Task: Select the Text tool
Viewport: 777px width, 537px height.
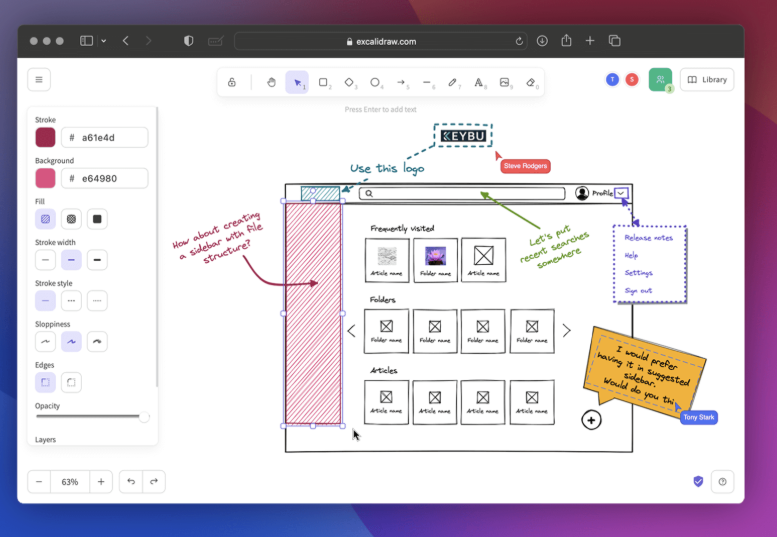Action: click(x=479, y=82)
